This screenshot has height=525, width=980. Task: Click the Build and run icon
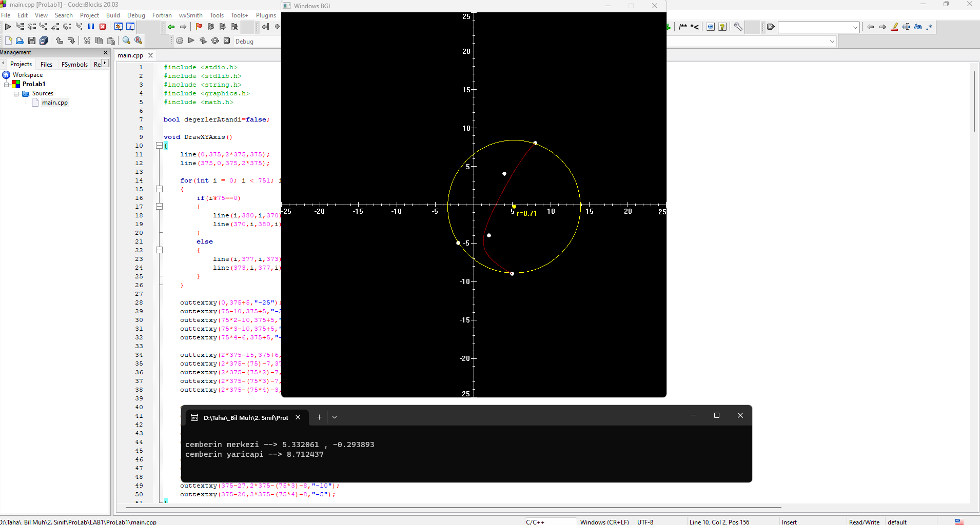point(203,41)
